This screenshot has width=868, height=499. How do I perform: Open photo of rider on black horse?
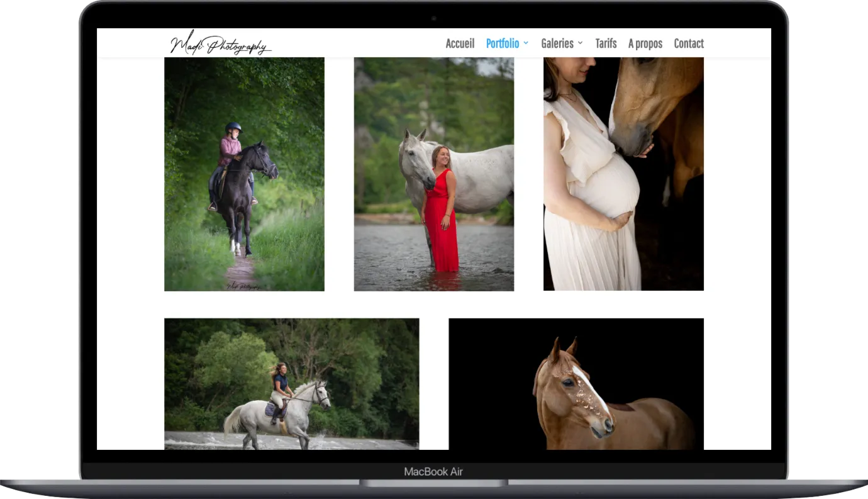coord(244,174)
